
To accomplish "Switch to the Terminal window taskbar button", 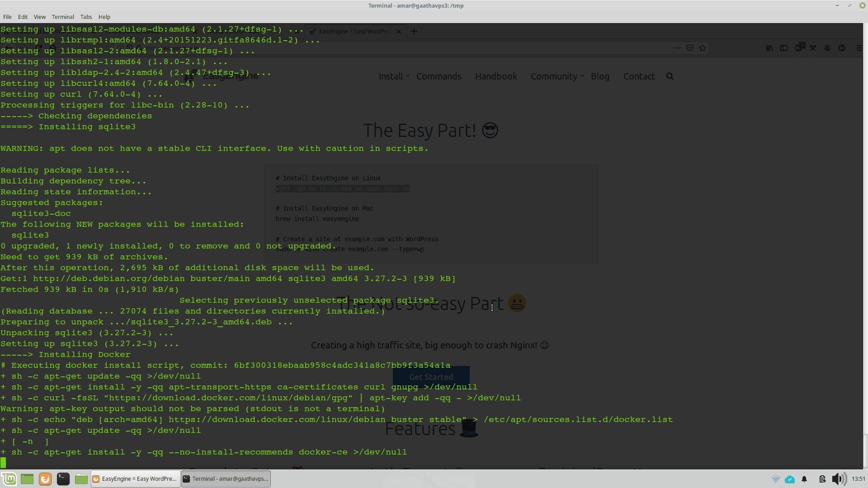I will pos(226,479).
